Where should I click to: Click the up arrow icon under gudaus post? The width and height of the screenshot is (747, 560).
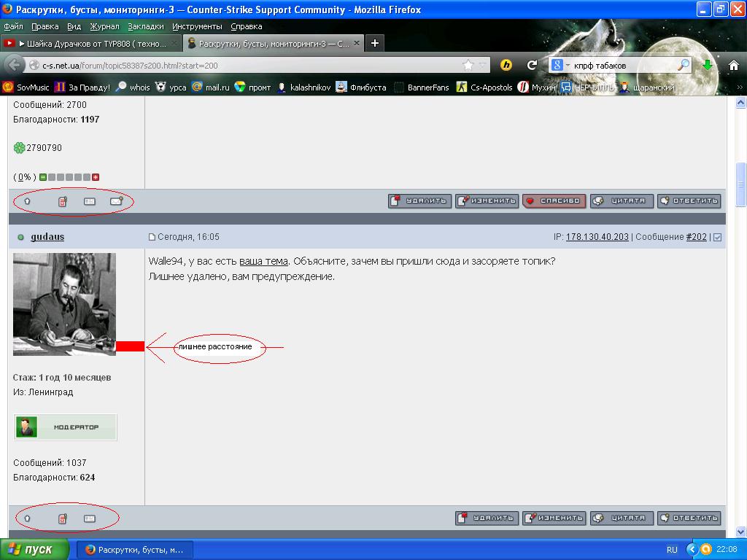pos(27,518)
